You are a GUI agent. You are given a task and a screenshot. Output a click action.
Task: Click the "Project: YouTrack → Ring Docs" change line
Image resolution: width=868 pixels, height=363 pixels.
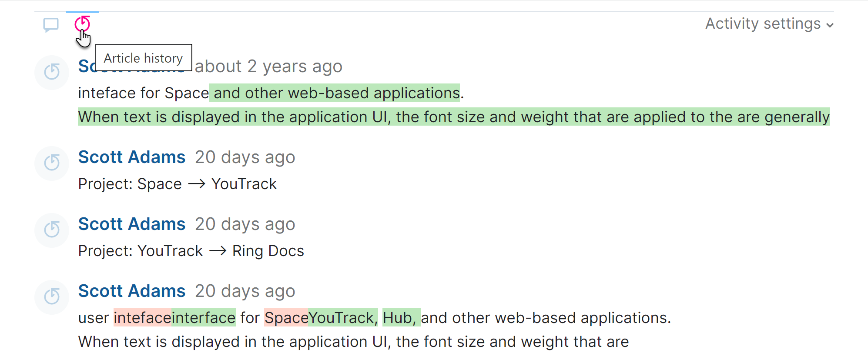(x=191, y=251)
